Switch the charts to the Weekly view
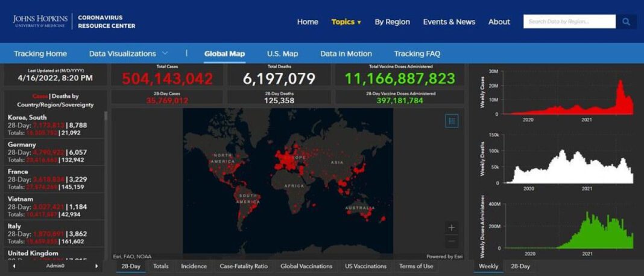The width and height of the screenshot is (644, 276). tap(488, 266)
